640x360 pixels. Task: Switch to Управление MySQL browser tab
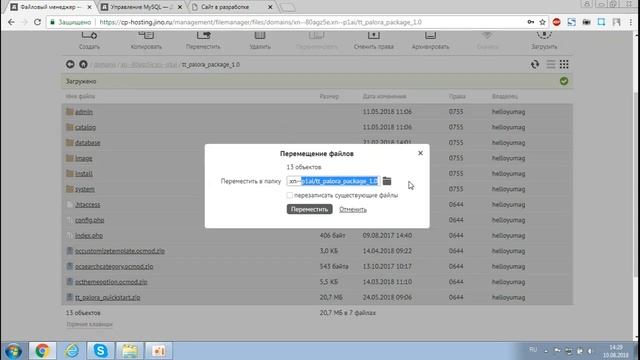[142, 7]
